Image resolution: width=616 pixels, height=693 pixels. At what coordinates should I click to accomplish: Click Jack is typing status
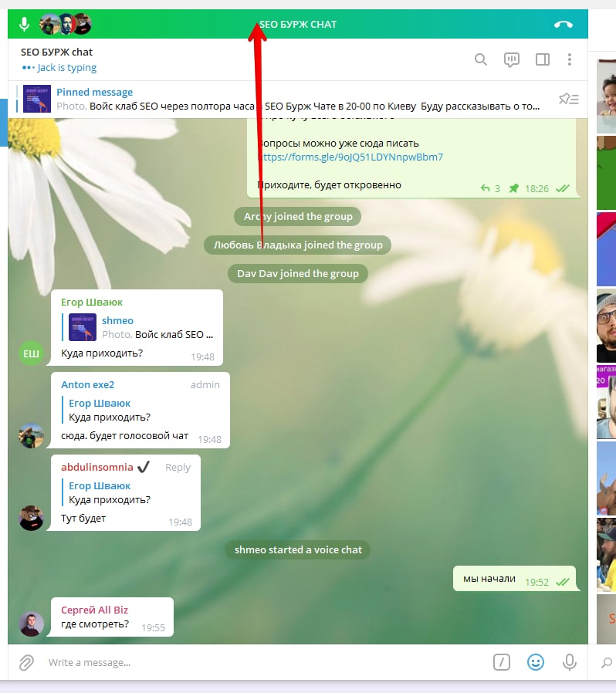[59, 68]
